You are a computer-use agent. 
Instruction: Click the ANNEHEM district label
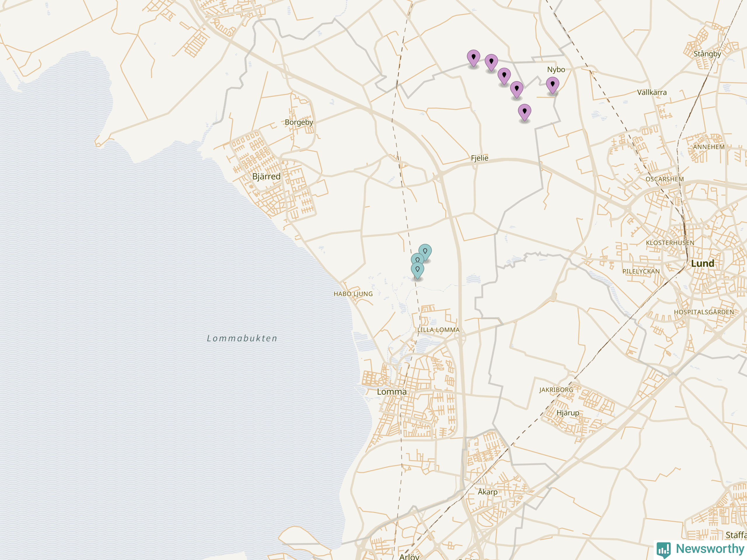(709, 147)
